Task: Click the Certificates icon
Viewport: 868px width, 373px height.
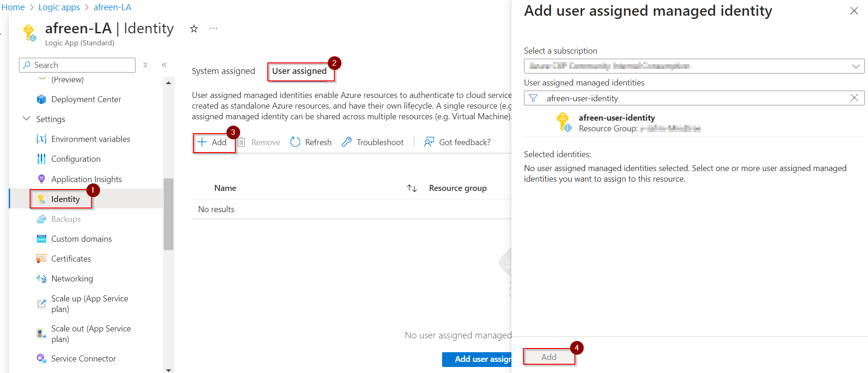Action: (x=42, y=259)
